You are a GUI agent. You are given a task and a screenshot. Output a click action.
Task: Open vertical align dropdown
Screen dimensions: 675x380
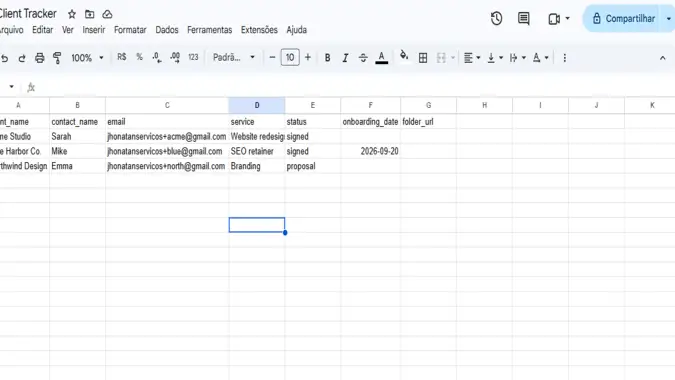495,58
